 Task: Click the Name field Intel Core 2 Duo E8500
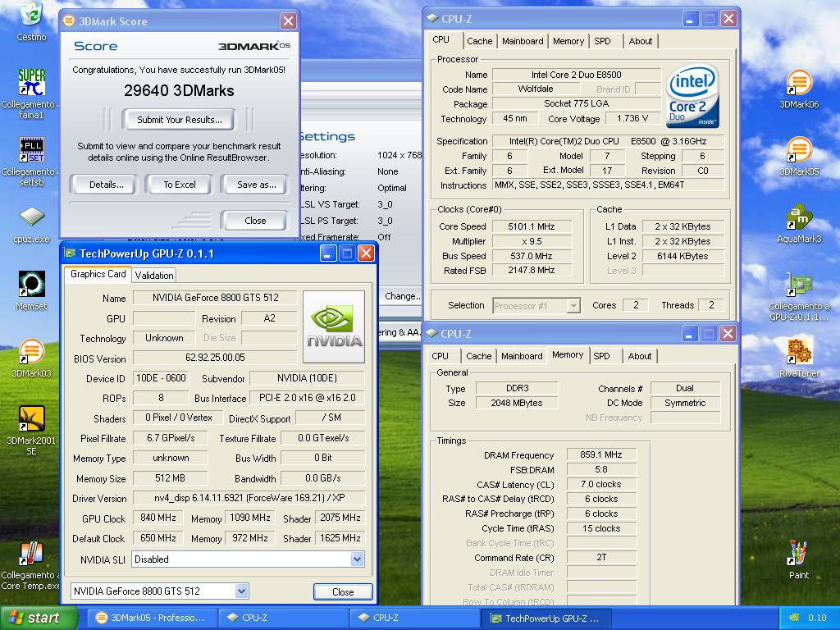click(577, 75)
